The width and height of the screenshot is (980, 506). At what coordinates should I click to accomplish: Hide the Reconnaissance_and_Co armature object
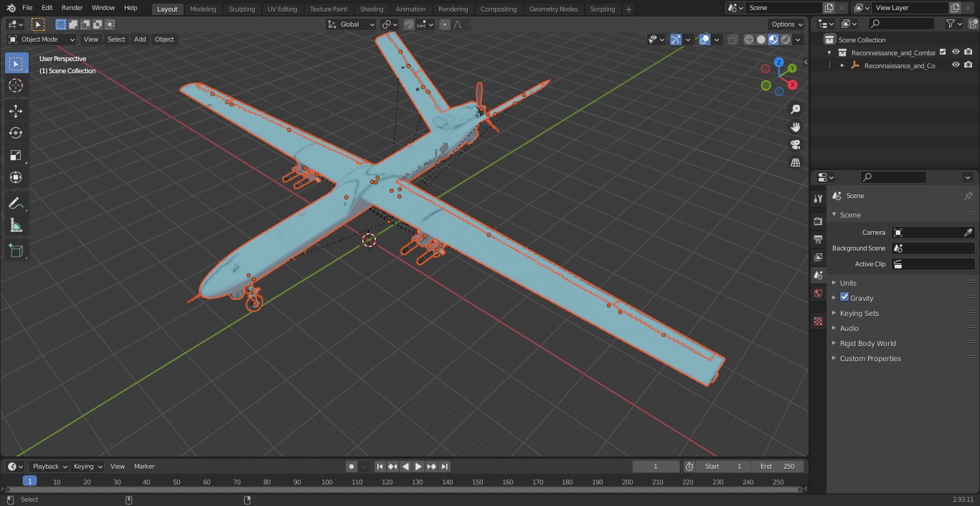pyautogui.click(x=956, y=65)
